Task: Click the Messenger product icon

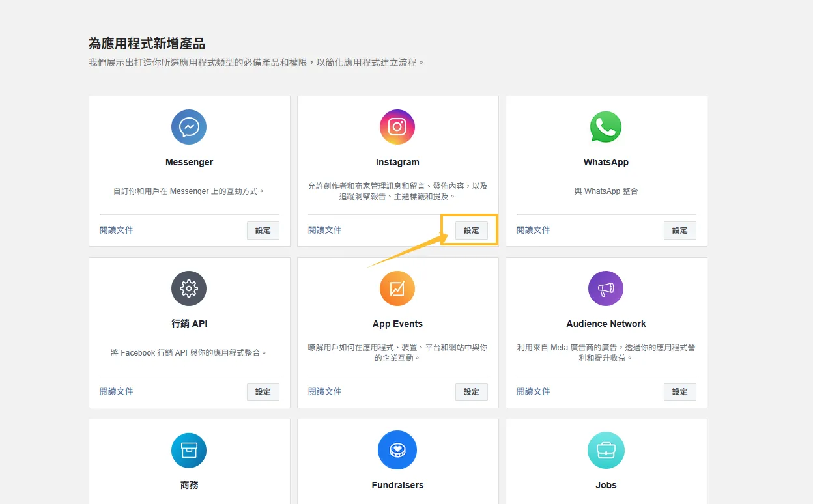Action: pos(189,127)
